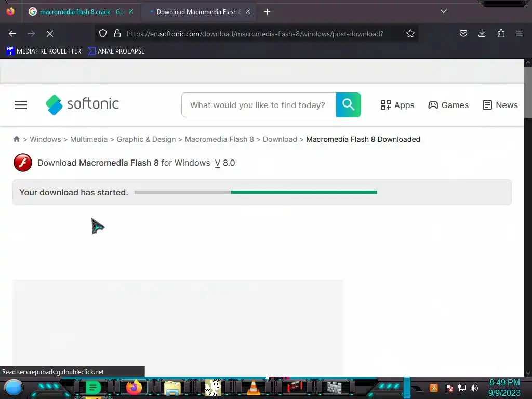Open Macromedia Flash 8 breadcrumb link
The height and width of the screenshot is (399, 532).
click(219, 139)
